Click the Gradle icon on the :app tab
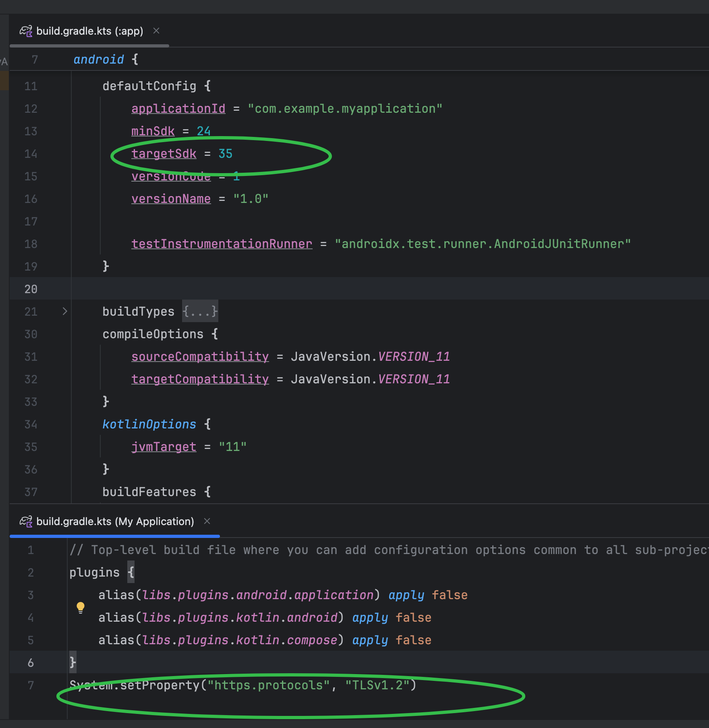The width and height of the screenshot is (709, 728). [x=26, y=31]
